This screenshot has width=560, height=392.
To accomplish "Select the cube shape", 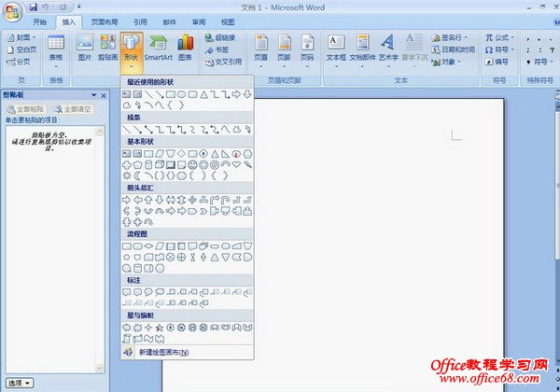I will pos(160,164).
